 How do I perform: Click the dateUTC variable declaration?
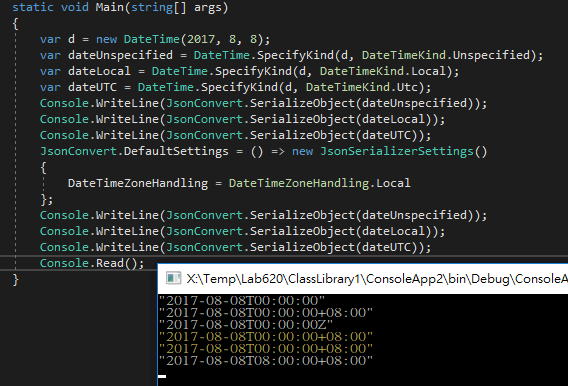92,87
